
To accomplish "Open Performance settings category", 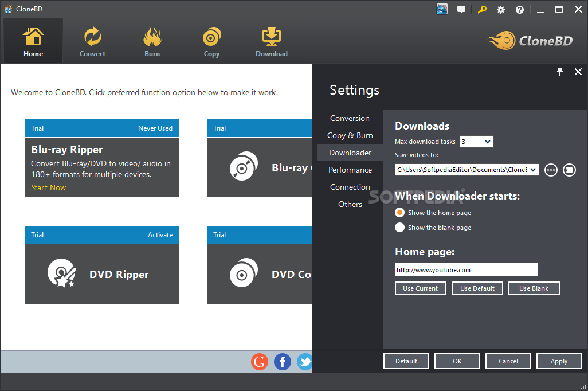I will pyautogui.click(x=350, y=170).
